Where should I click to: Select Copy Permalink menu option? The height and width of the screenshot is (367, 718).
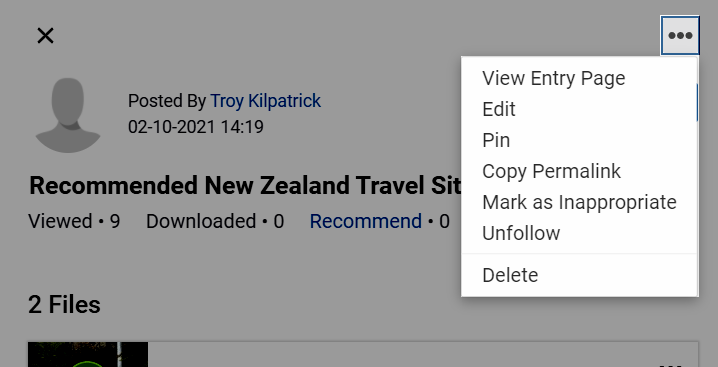point(579,171)
